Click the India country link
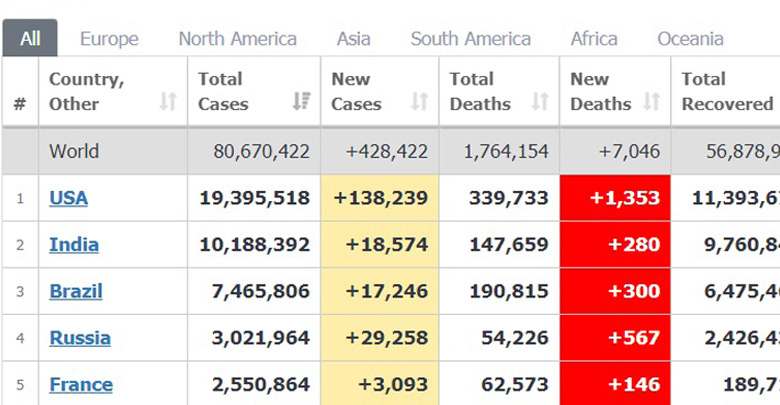The image size is (780, 405). [x=73, y=245]
